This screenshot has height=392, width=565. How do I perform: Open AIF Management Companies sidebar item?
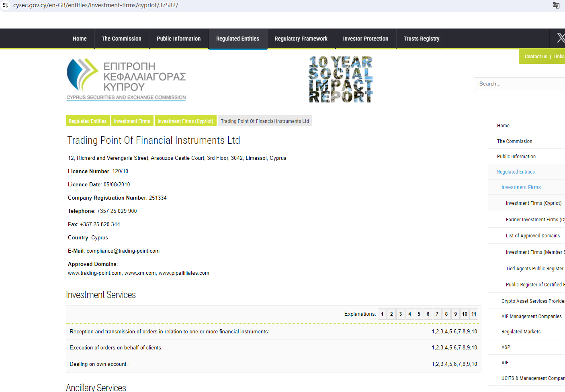tap(526, 316)
